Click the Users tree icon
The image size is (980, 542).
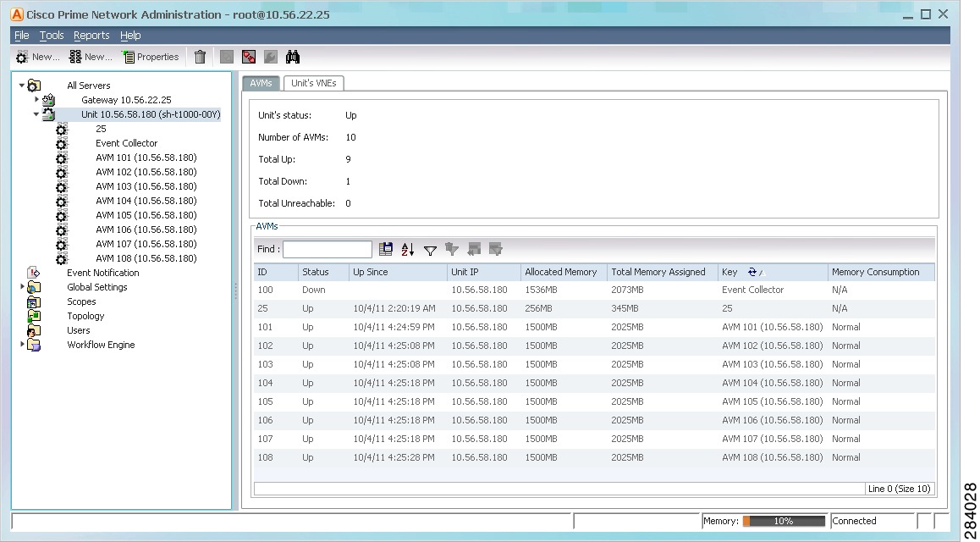coord(34,330)
